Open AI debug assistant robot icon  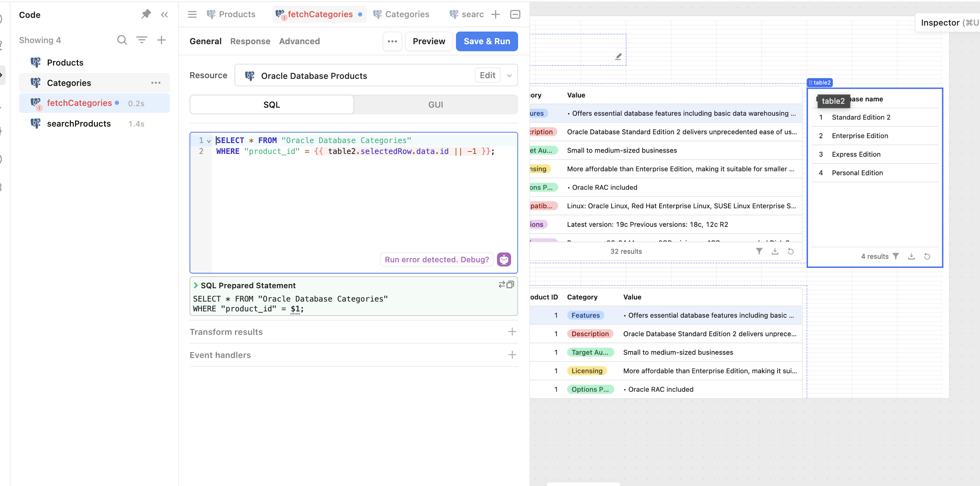tap(504, 259)
